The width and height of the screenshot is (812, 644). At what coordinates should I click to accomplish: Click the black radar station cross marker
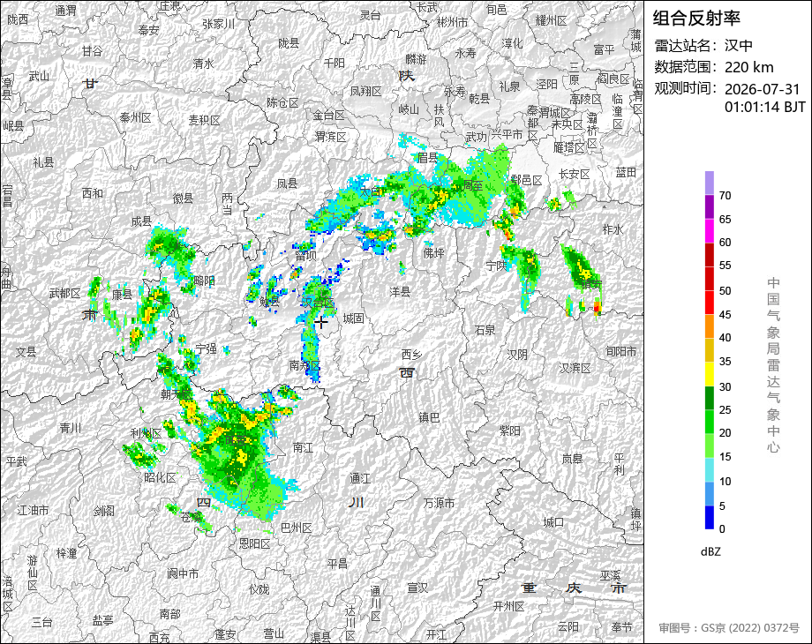point(320,322)
